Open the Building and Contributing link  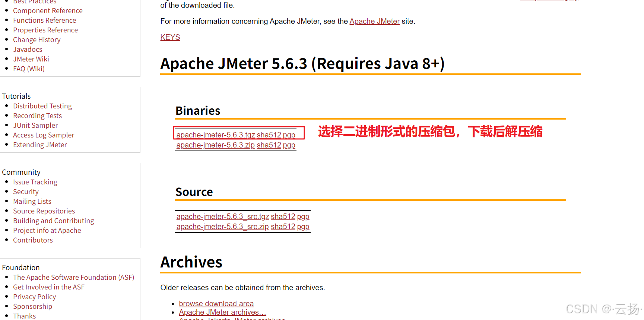coord(53,221)
